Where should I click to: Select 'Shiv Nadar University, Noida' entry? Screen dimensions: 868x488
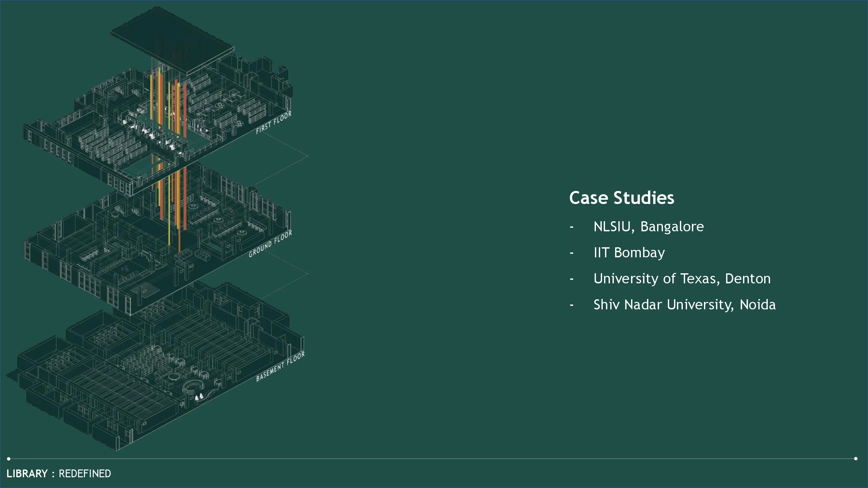(684, 305)
